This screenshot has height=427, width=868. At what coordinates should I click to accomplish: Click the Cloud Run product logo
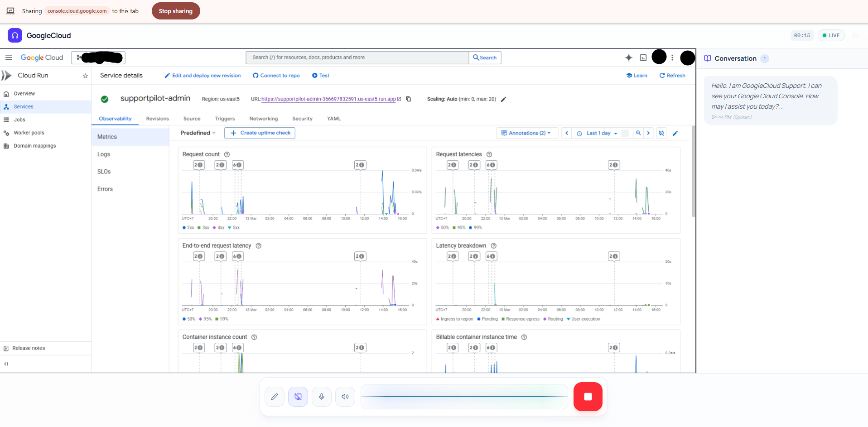[6, 76]
